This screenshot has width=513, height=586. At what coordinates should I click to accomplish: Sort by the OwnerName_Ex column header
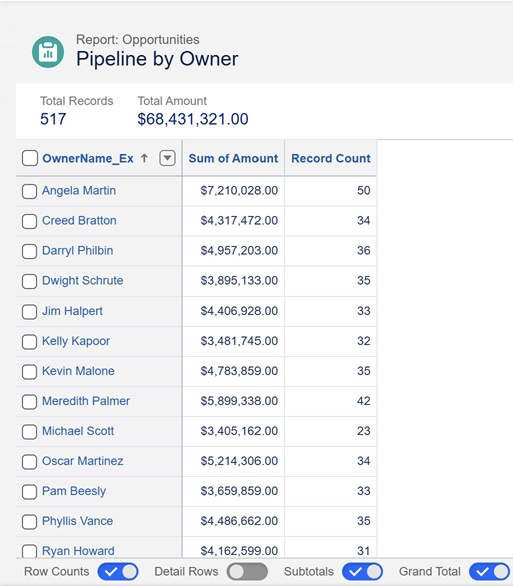pyautogui.click(x=88, y=158)
